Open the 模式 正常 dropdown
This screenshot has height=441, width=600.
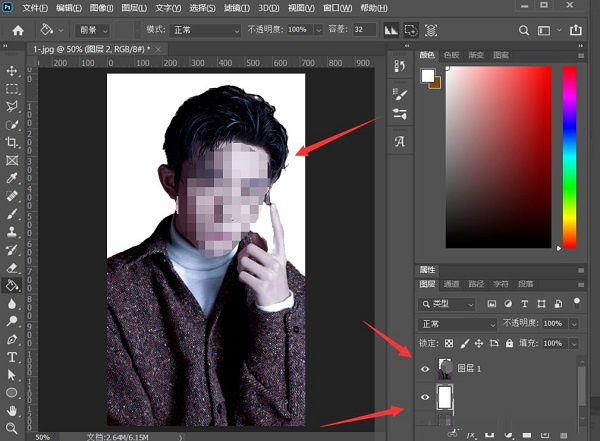pos(205,30)
